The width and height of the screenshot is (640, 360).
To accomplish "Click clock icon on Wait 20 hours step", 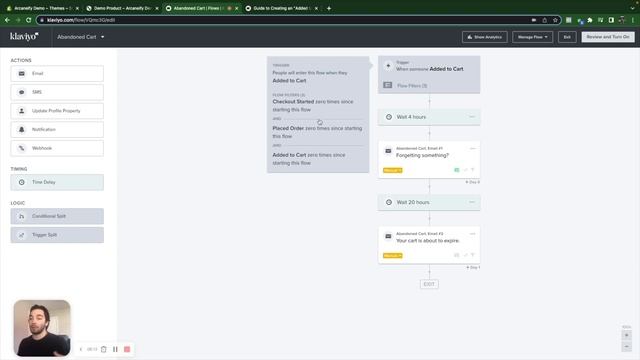I will tap(389, 202).
